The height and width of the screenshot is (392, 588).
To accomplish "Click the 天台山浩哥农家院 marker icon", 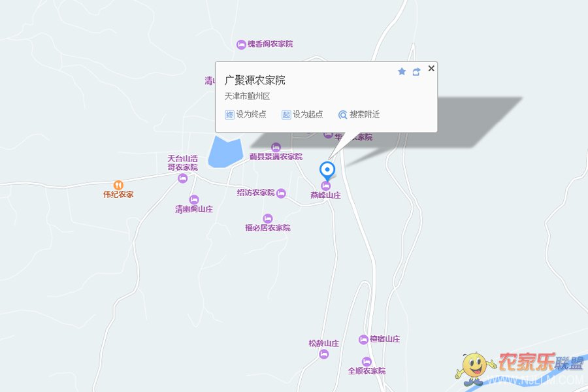I will click(x=183, y=178).
